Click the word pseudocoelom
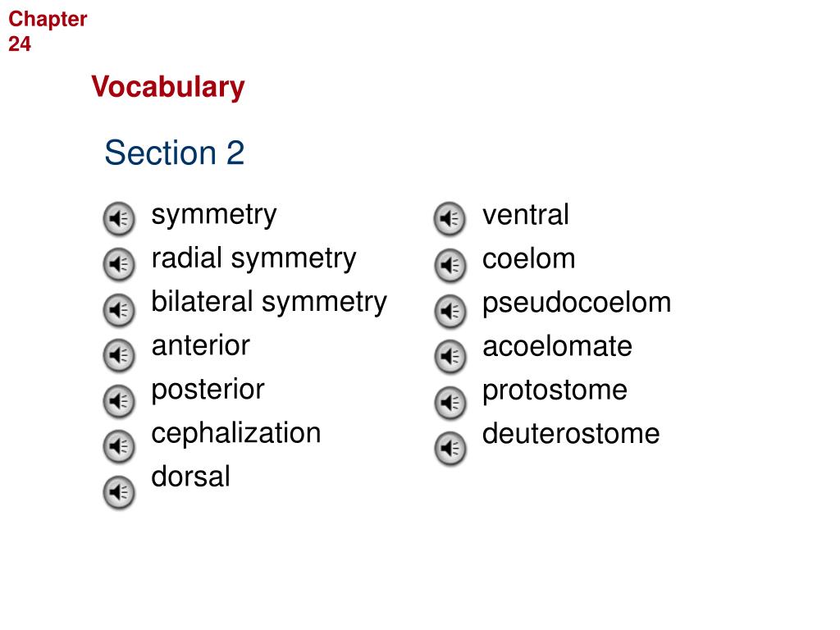840x630 pixels. coord(577,304)
